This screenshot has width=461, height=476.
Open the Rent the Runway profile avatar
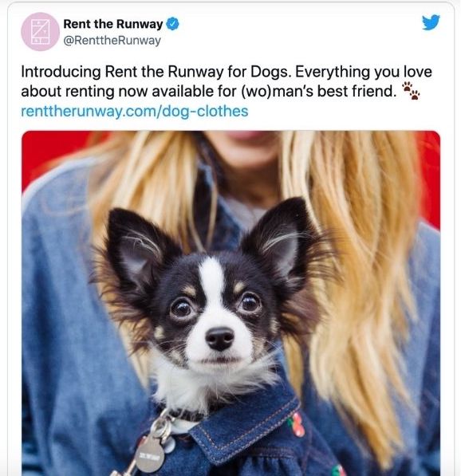(x=40, y=32)
